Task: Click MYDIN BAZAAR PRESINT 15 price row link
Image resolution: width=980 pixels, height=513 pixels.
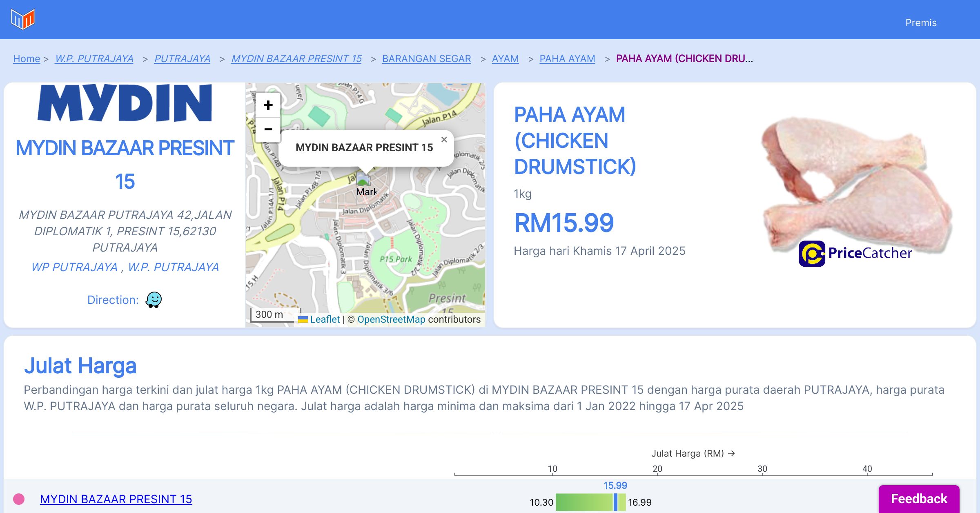Action: pyautogui.click(x=116, y=499)
